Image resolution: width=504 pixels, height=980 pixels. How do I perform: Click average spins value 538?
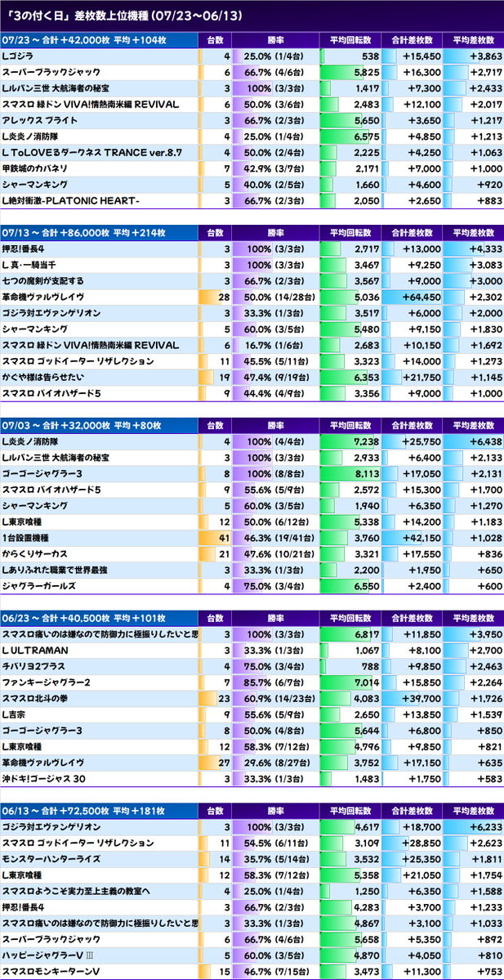tap(371, 56)
